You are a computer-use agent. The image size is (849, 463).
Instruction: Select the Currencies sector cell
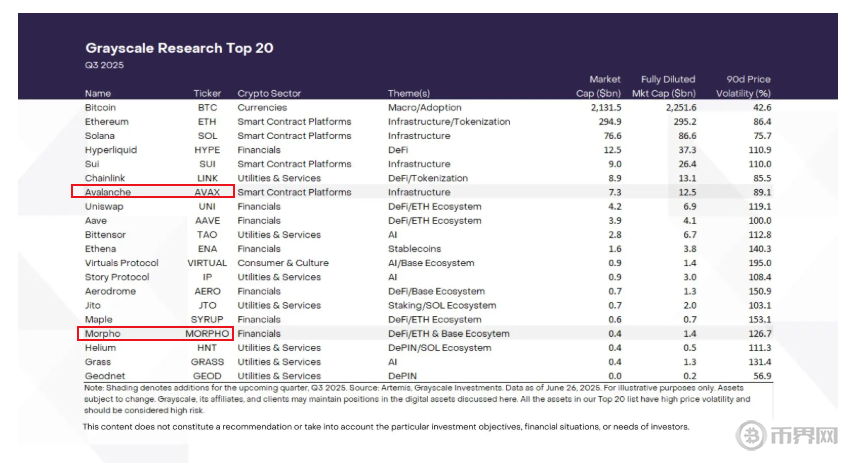point(262,107)
